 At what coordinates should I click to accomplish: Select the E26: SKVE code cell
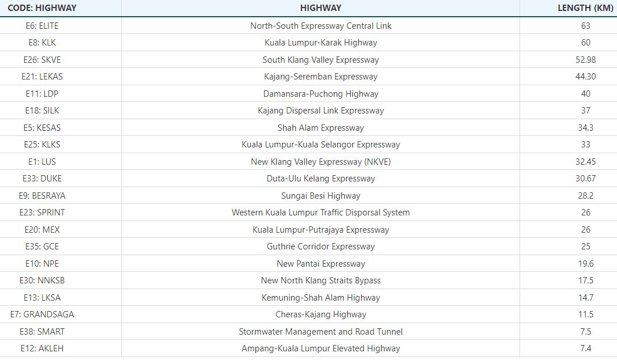click(x=42, y=60)
